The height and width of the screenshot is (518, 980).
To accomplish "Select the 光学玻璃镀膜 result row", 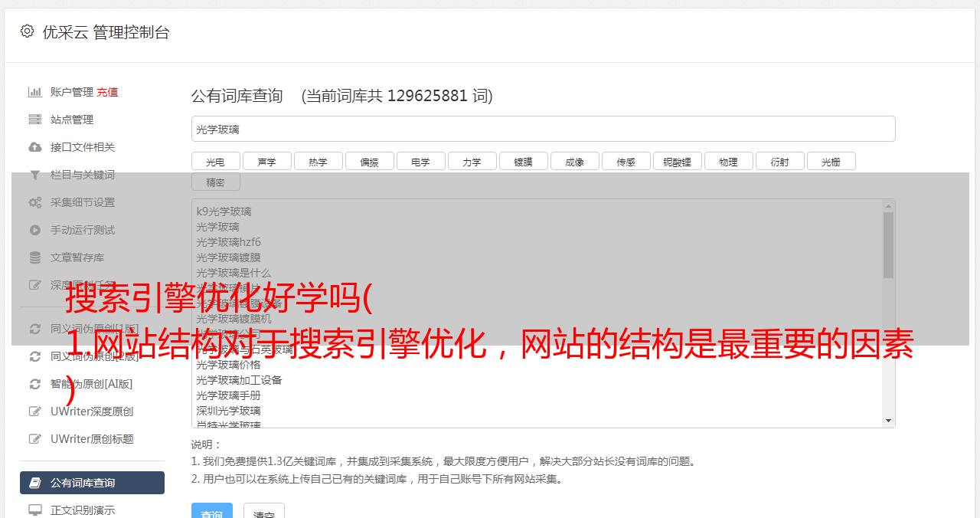I will pyautogui.click(x=228, y=257).
